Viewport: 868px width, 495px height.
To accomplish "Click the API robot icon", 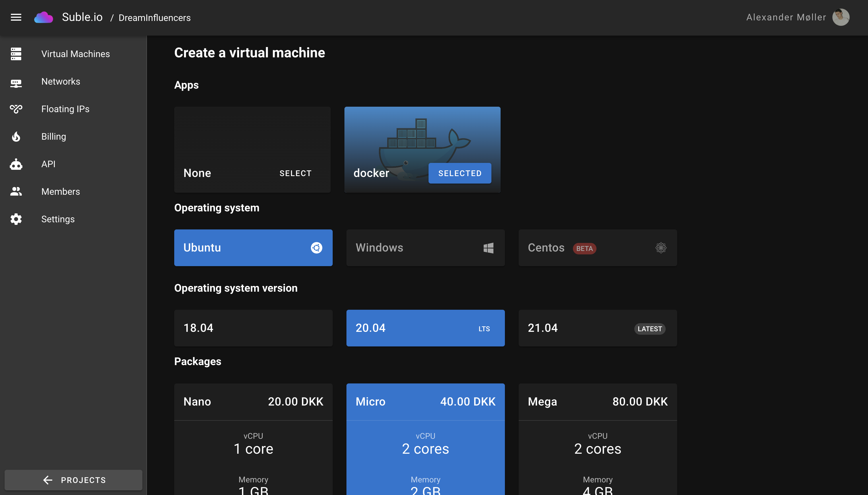I will tap(16, 164).
